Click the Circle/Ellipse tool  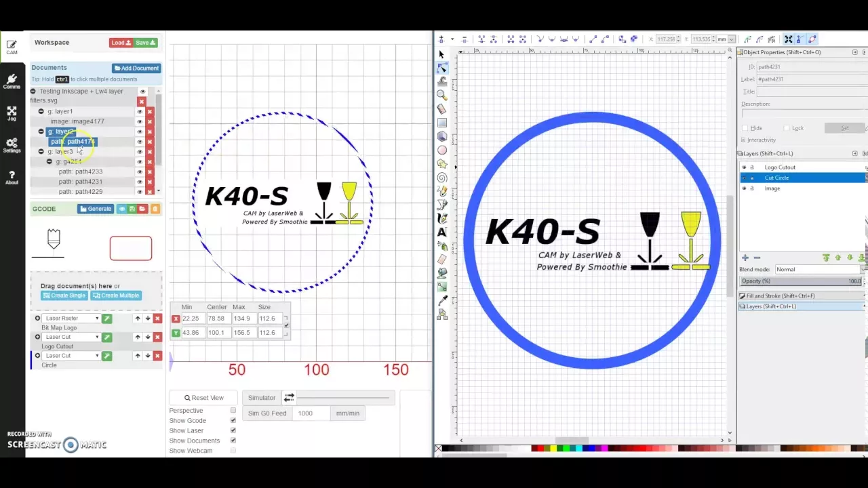click(442, 150)
